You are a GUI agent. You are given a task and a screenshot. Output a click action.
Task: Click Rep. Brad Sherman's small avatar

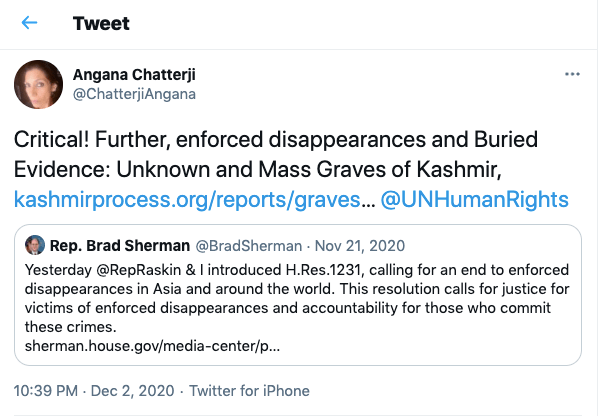(35, 245)
